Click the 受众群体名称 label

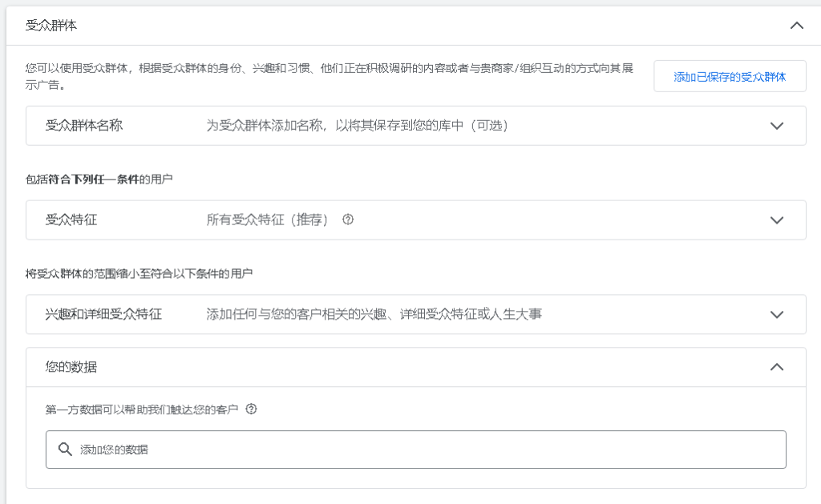[84, 126]
